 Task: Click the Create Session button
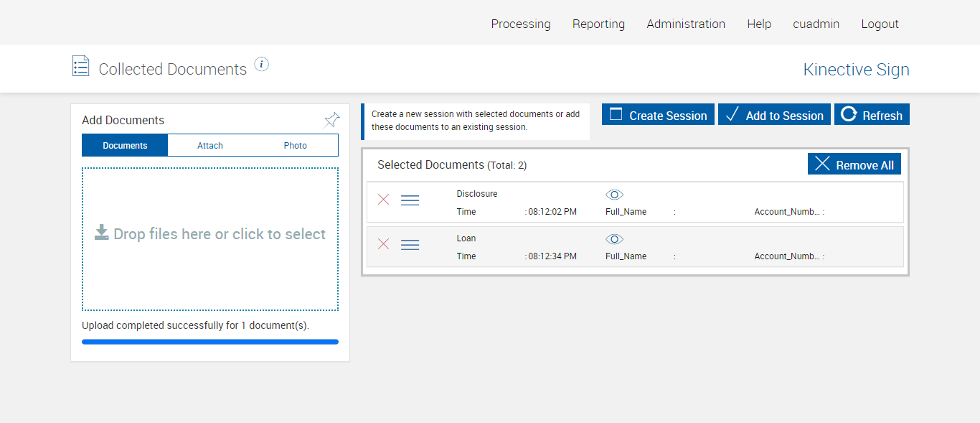pos(658,115)
